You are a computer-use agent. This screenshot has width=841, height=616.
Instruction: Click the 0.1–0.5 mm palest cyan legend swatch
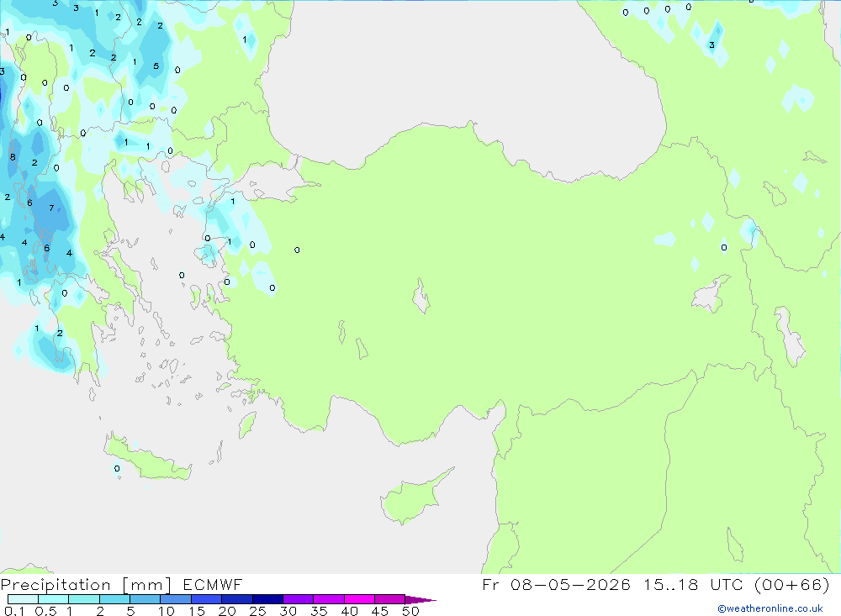coord(23,599)
